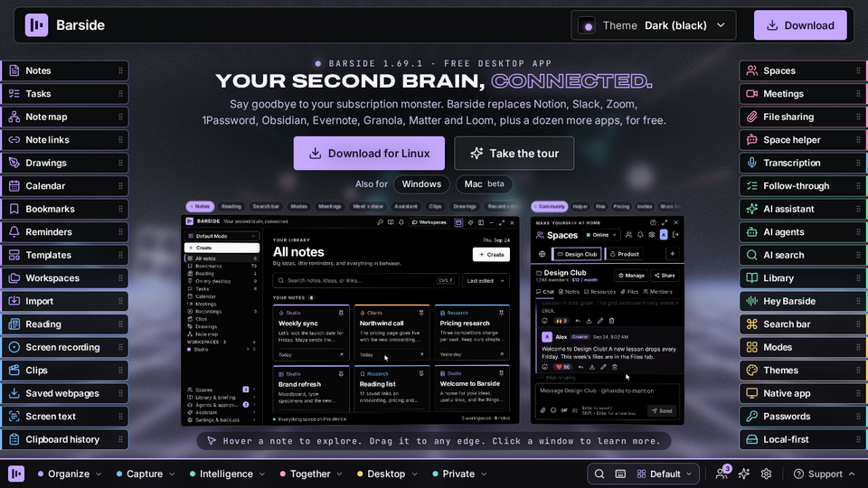Click the Message Design Club input
Viewport: 868px width, 488px height.
point(608,391)
